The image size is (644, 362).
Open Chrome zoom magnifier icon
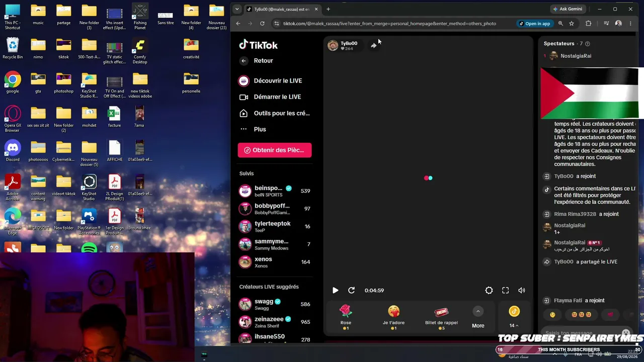560,23
